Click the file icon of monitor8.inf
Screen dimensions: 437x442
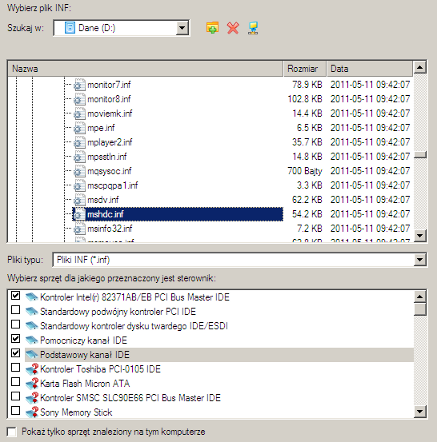tap(79, 99)
